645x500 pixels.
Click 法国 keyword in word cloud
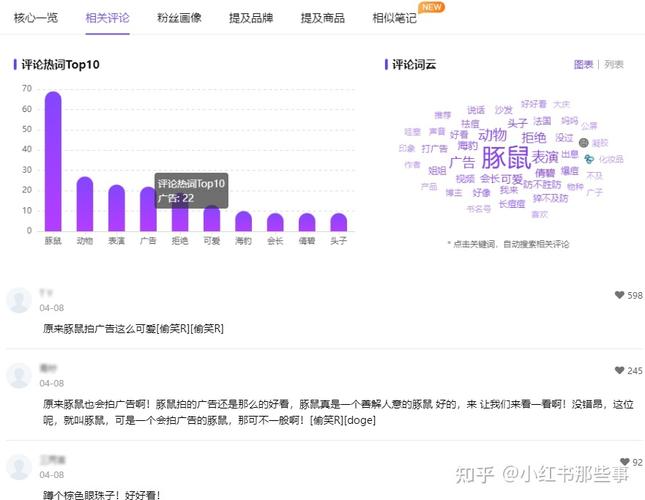(542, 121)
